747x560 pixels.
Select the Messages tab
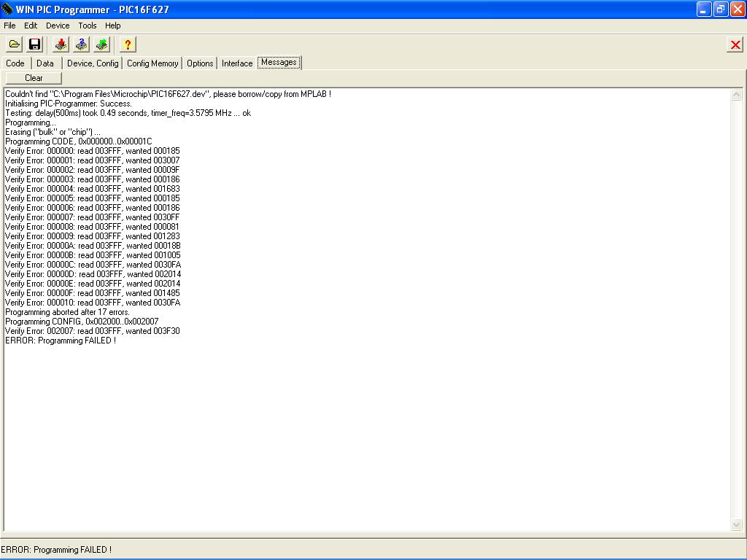pyautogui.click(x=279, y=63)
